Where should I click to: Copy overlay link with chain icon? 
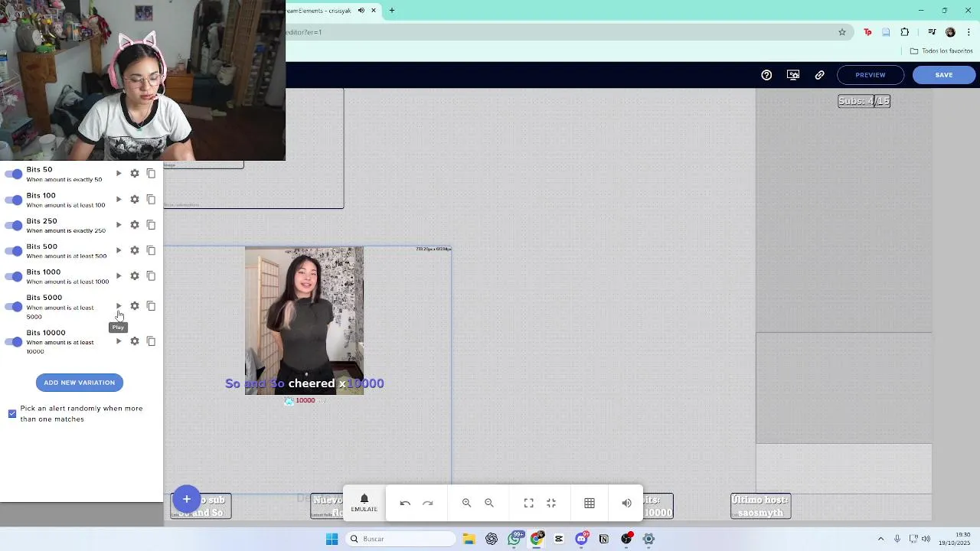[819, 75]
